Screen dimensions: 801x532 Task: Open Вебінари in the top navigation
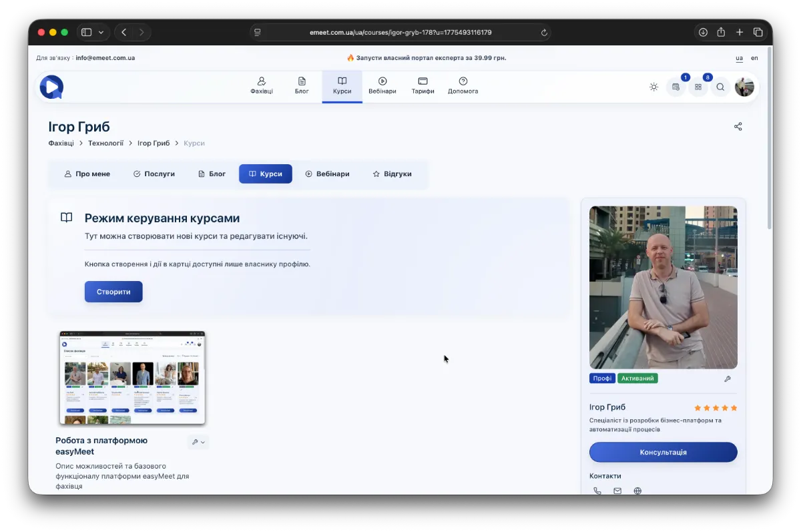click(x=382, y=86)
